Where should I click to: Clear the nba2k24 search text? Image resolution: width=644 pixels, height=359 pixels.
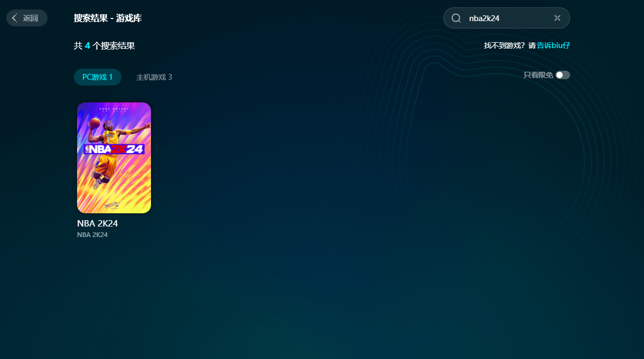(557, 18)
